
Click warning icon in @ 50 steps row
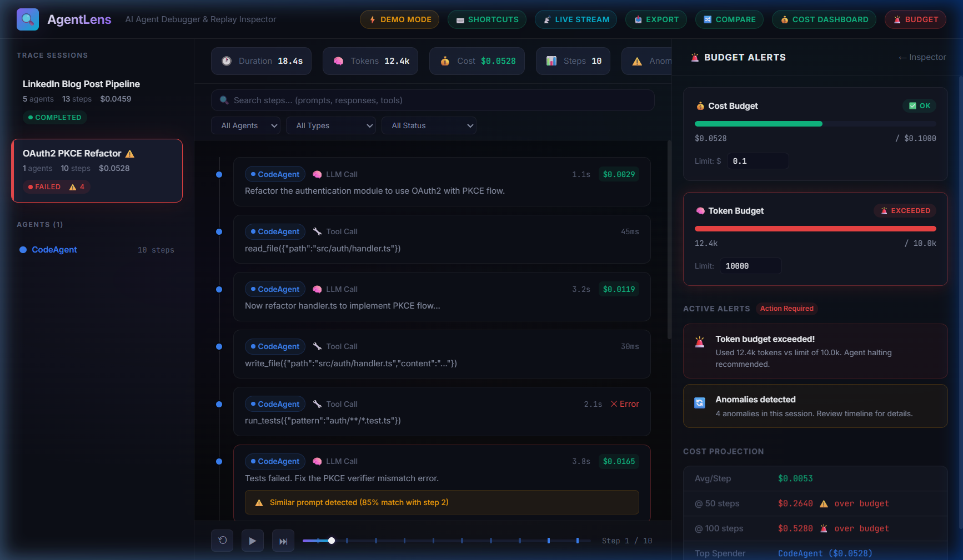(x=824, y=504)
